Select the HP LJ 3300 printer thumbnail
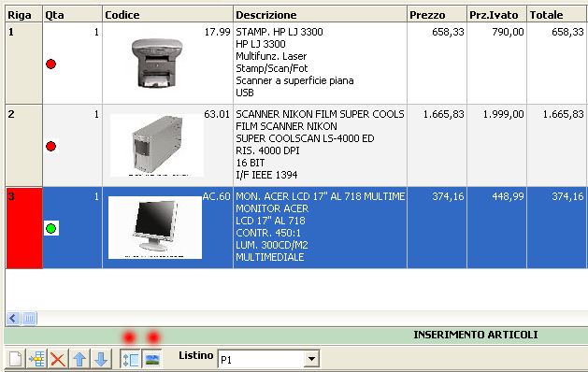Viewport: 588px width, 372px height. (x=157, y=63)
